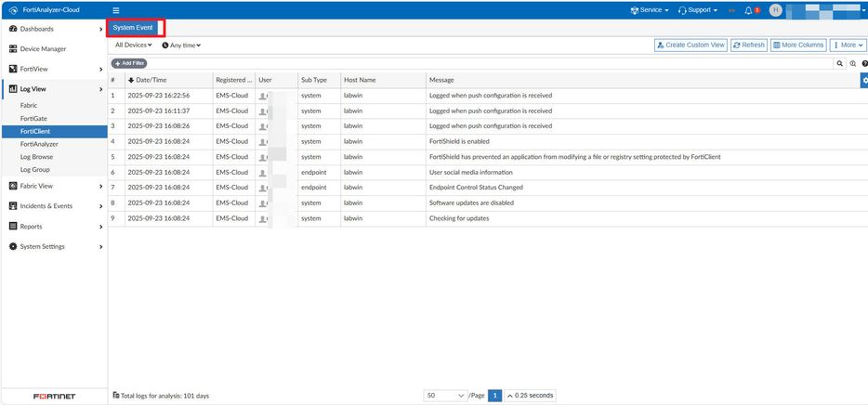Click the Fabric View icon
This screenshot has width=868, height=405.
click(13, 186)
